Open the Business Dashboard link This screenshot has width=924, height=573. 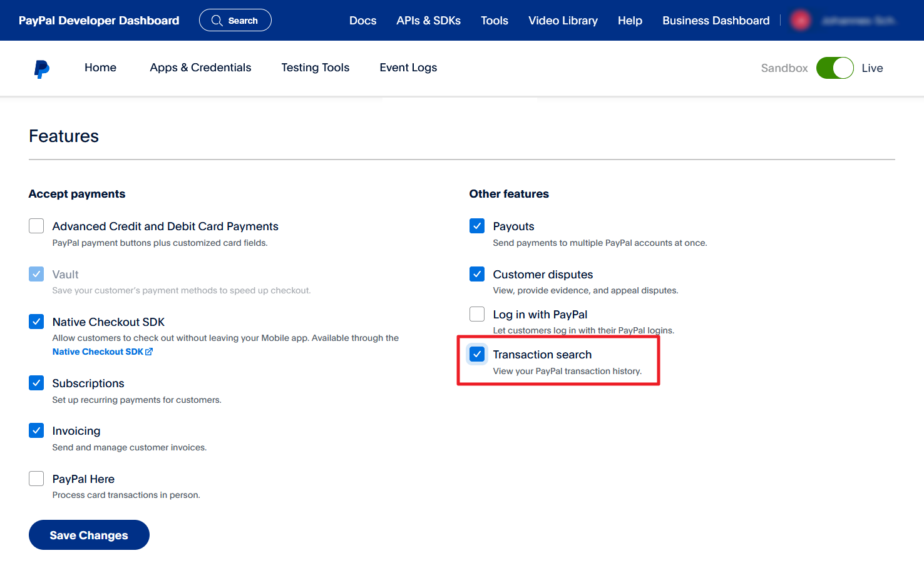[x=716, y=21]
